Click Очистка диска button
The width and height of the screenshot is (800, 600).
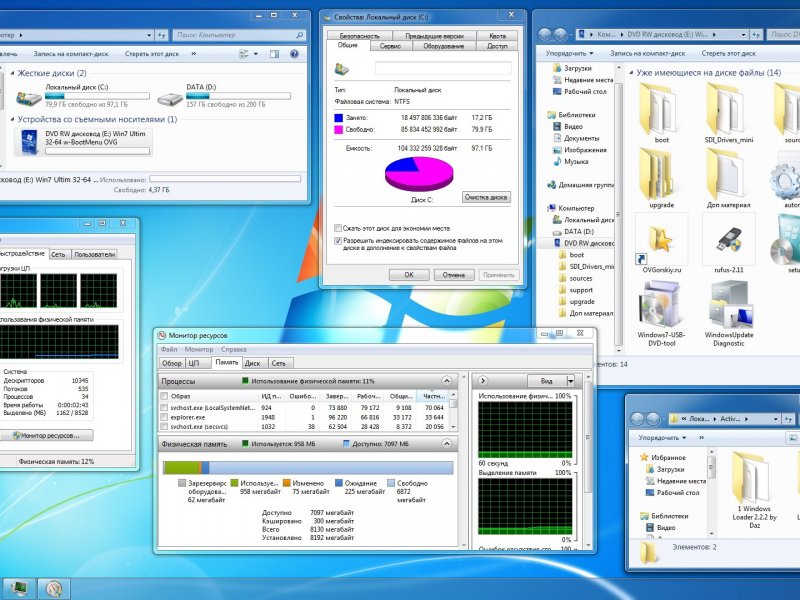point(486,197)
